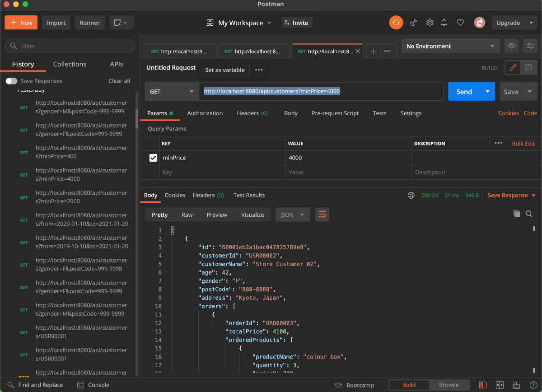
Task: Switch to the Visualize response view
Action: pos(252,215)
